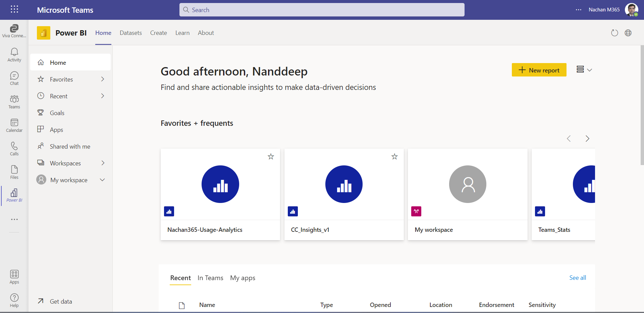Click the New report button
Image resolution: width=644 pixels, height=313 pixels.
539,70
